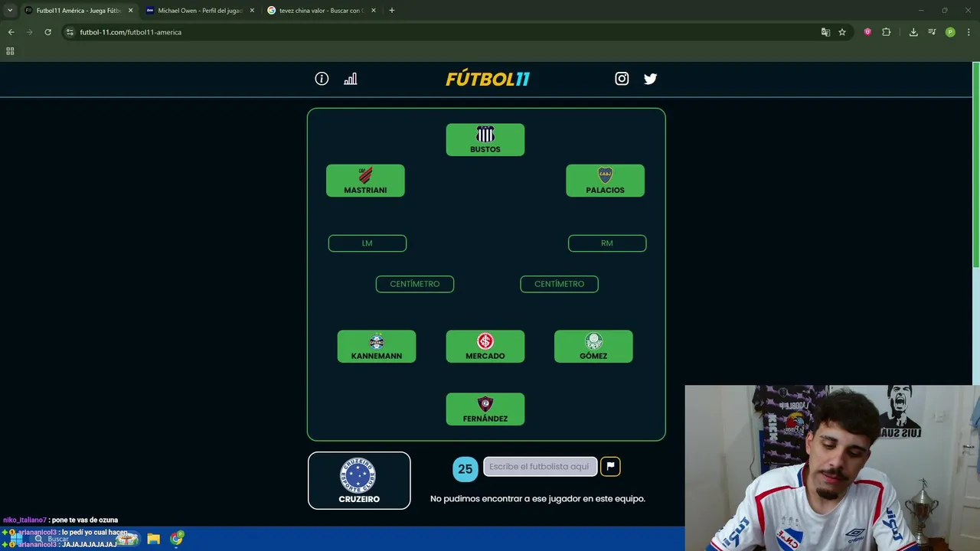Click the 'No pudimos encontrar' error message

coord(537,499)
